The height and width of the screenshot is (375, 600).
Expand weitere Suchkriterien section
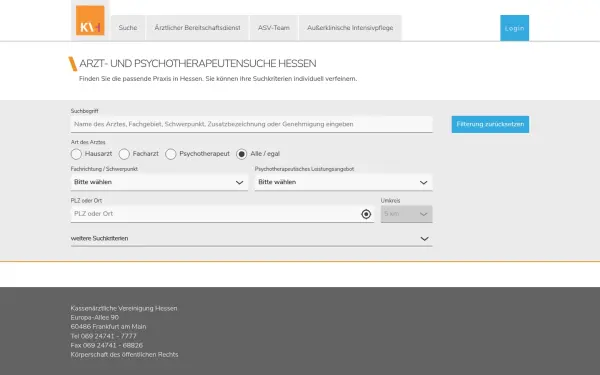point(251,238)
